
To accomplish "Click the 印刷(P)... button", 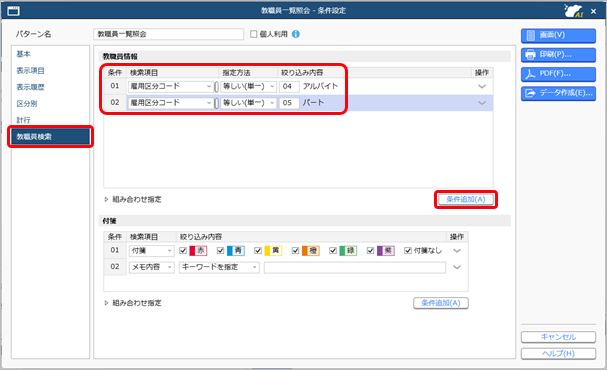I will click(x=558, y=55).
